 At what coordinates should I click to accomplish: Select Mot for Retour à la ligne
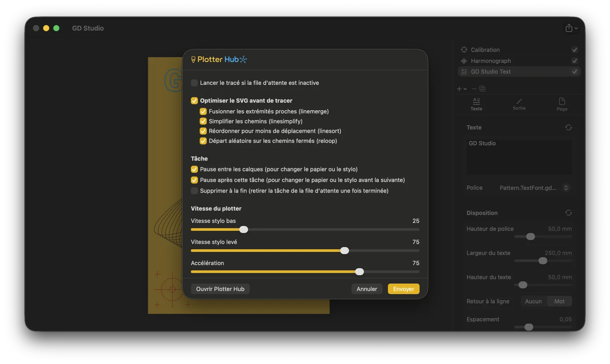559,301
